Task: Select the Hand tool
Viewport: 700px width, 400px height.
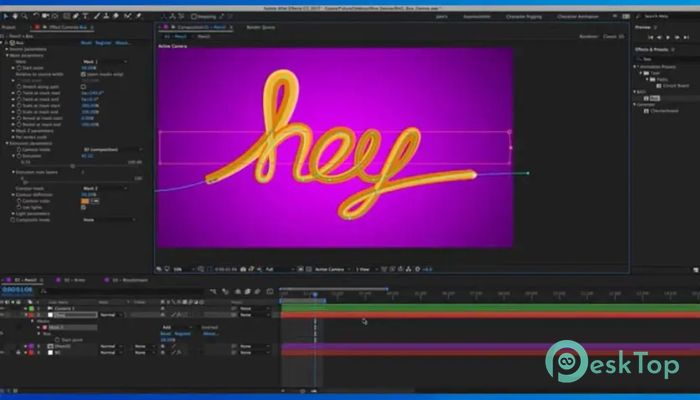Action: (x=16, y=17)
